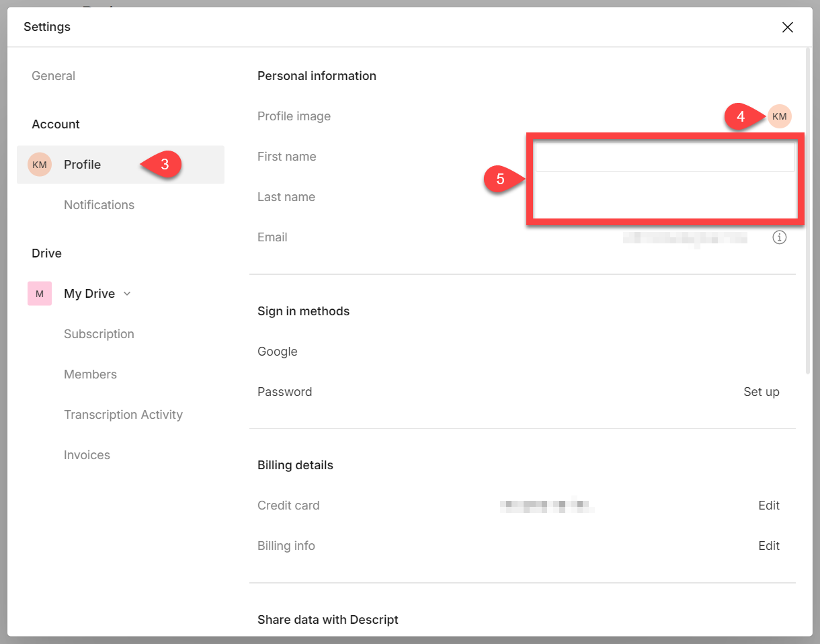Select Profile in the sidebar
Image resolution: width=820 pixels, height=644 pixels.
coord(82,165)
